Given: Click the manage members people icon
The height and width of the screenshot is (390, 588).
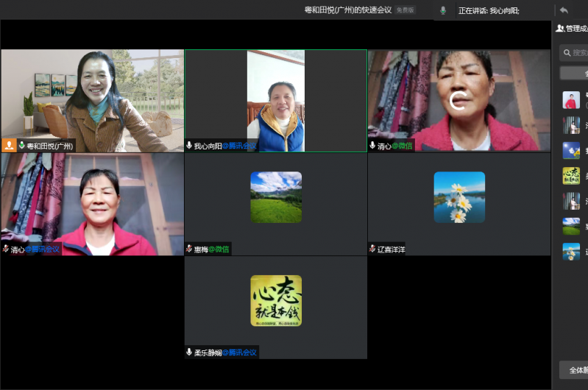Looking at the screenshot, I should [x=560, y=29].
